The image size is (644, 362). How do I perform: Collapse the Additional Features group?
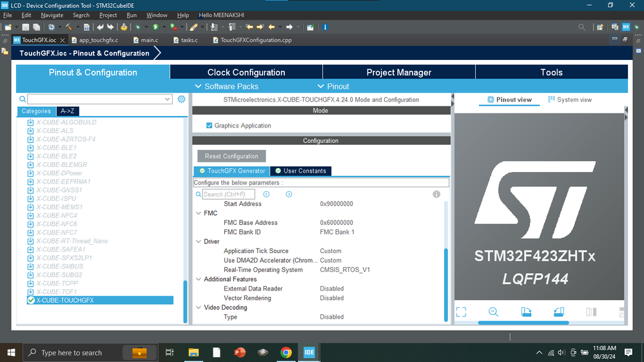point(199,280)
